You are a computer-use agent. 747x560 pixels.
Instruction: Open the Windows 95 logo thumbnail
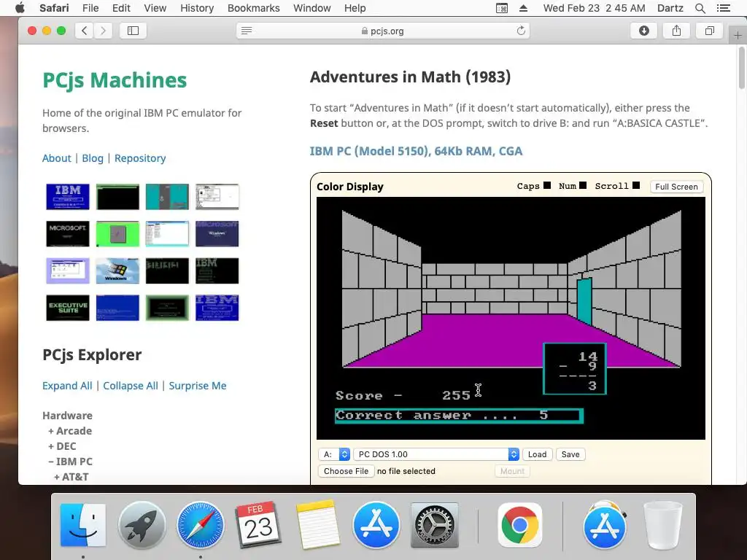pyautogui.click(x=117, y=271)
